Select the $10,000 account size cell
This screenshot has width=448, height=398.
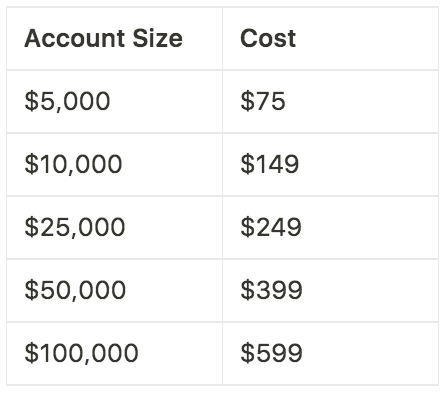114,165
